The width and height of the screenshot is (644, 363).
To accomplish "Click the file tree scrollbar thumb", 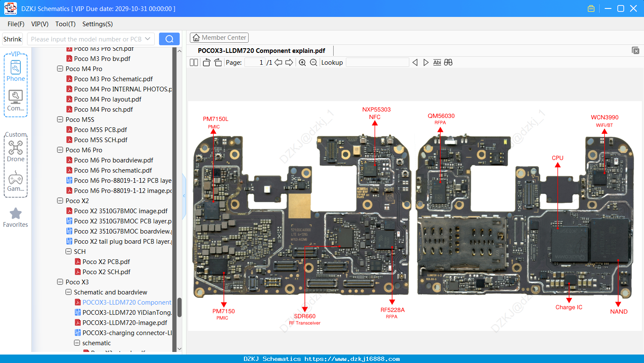I will (x=179, y=308).
